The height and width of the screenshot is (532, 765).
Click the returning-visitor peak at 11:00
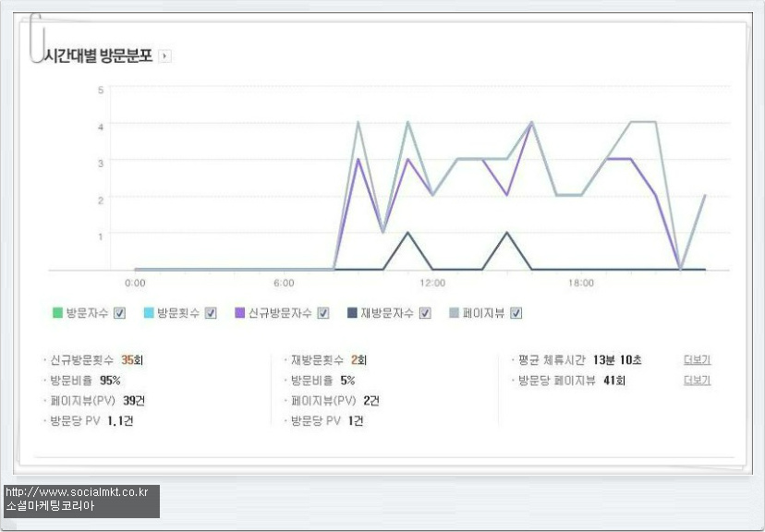click(407, 233)
